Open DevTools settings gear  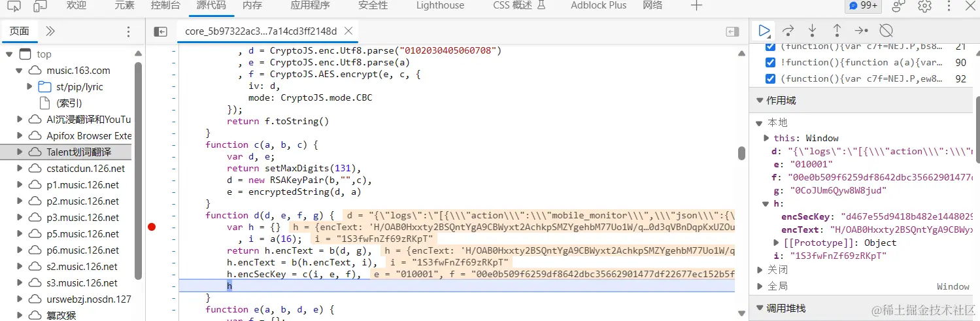(924, 6)
